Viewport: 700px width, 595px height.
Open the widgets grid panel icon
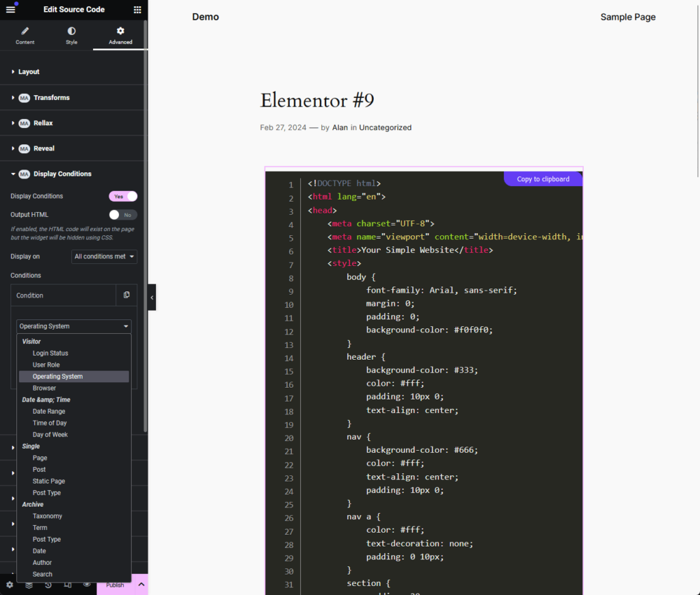coord(137,10)
